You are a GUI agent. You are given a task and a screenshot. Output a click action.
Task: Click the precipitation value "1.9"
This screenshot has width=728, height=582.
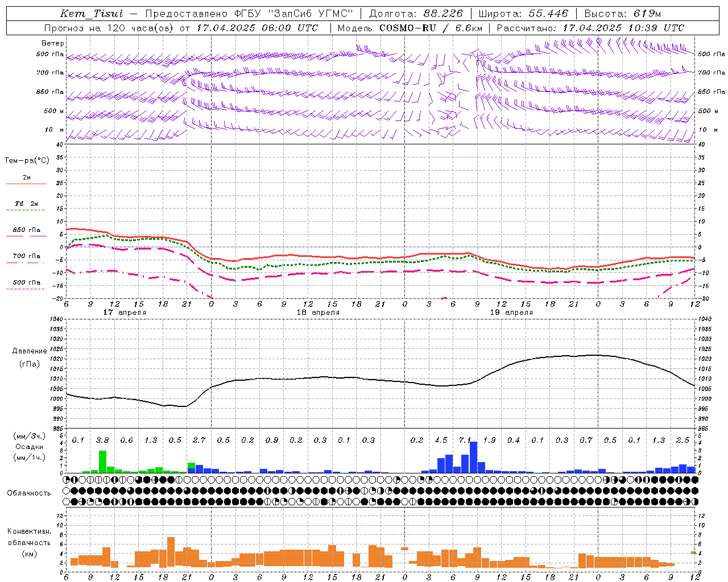point(489,440)
